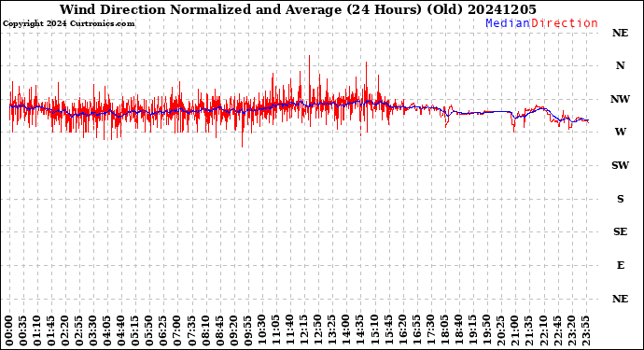The height and width of the screenshot is (350, 644).
Task: Click the 'W' direction axis label
Action: (620, 132)
